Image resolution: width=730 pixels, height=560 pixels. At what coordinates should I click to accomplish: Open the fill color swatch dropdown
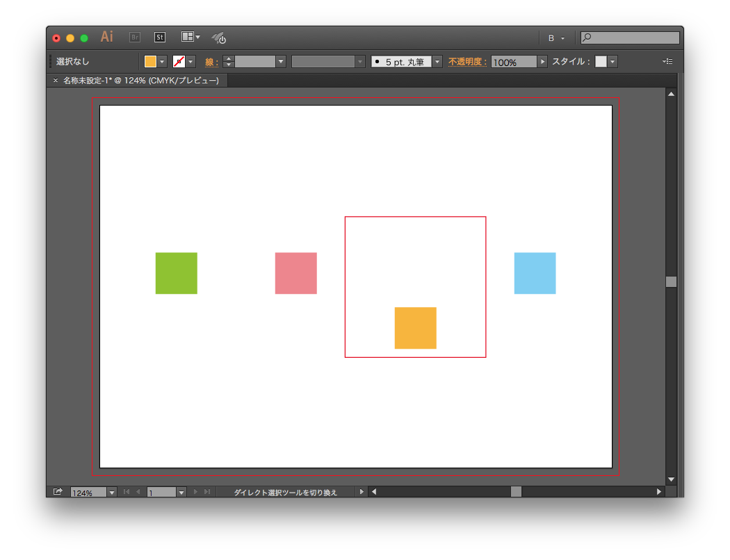point(161,61)
